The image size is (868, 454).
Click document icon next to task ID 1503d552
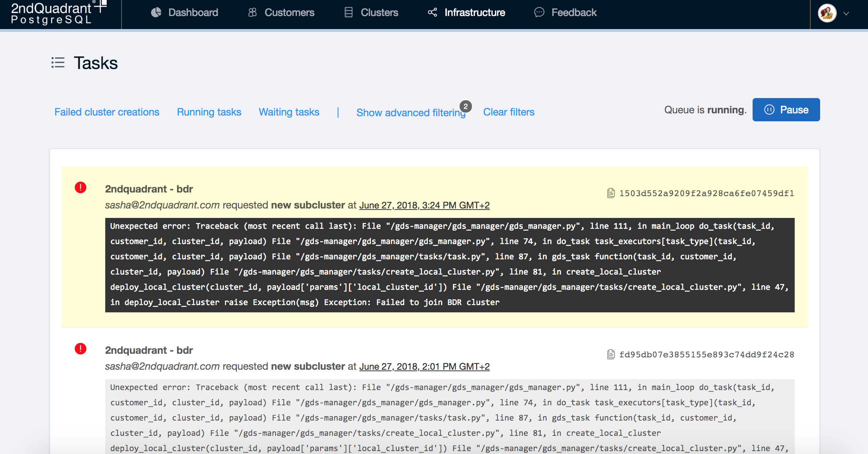click(611, 193)
